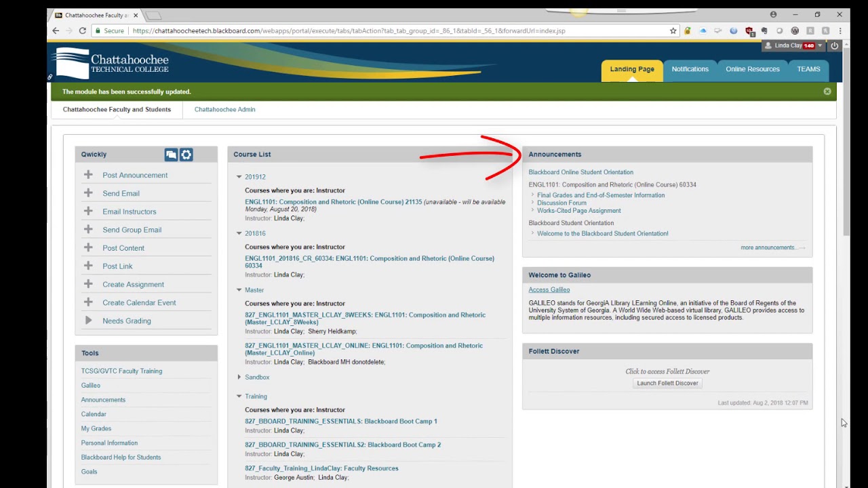Click the padlock extension icon in toolbar
The image size is (868, 488).
click(688, 30)
